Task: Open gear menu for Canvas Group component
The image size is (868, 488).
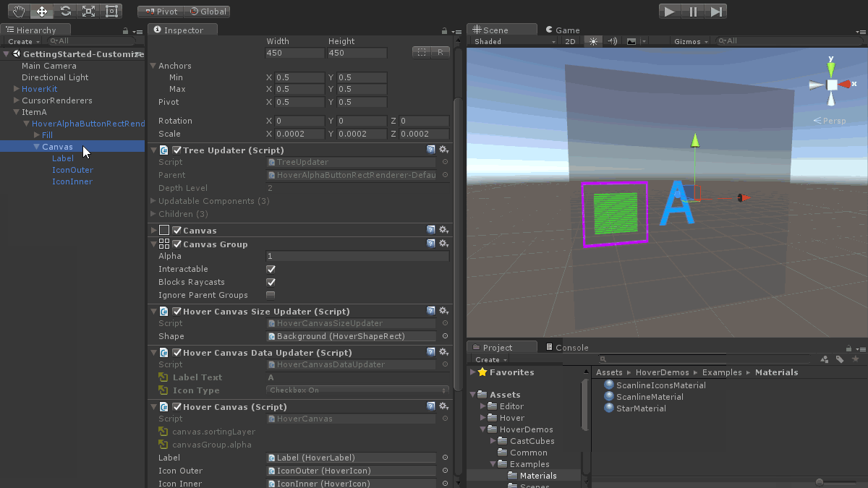Action: [x=443, y=244]
